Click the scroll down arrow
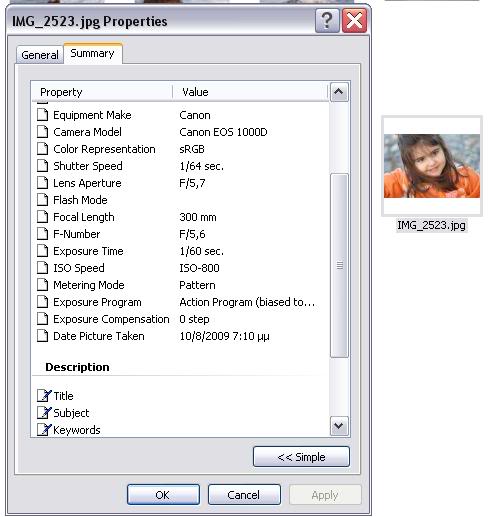Viewport: 490px width, 517px height. click(x=339, y=426)
